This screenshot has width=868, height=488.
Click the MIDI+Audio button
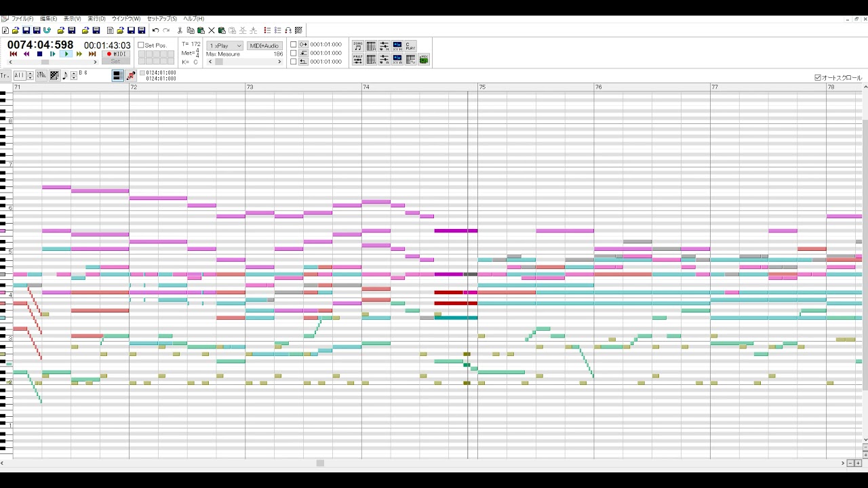264,45
